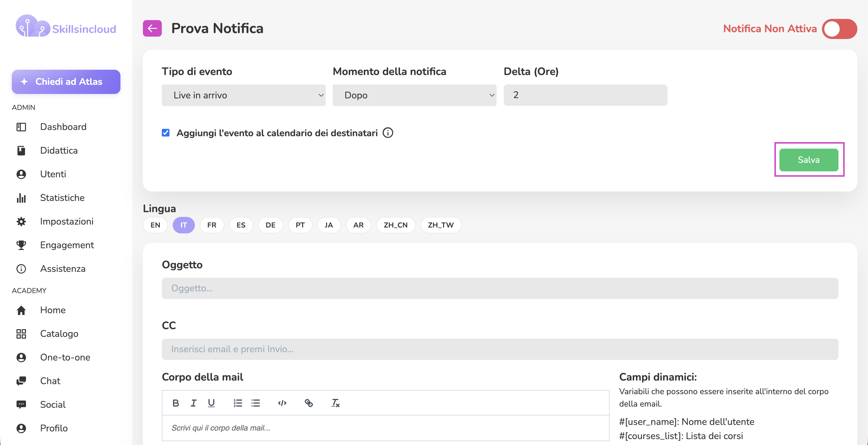Viewport: 868px width, 445px height.
Task: Open the Tipo di evento dropdown
Action: click(x=243, y=95)
